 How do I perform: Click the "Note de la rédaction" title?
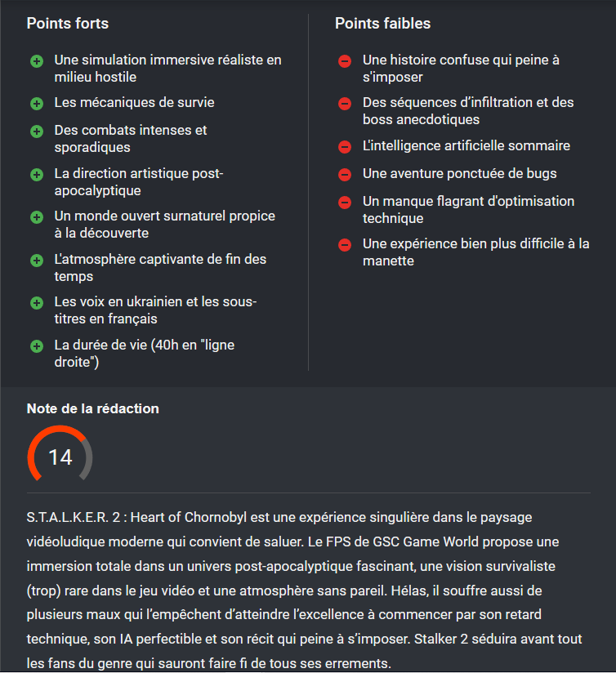(92, 408)
